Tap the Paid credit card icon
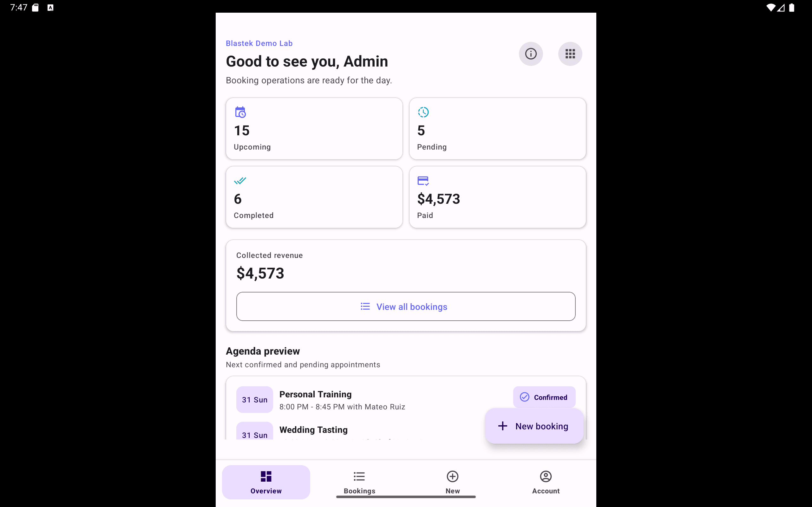Image resolution: width=812 pixels, height=507 pixels. [423, 181]
